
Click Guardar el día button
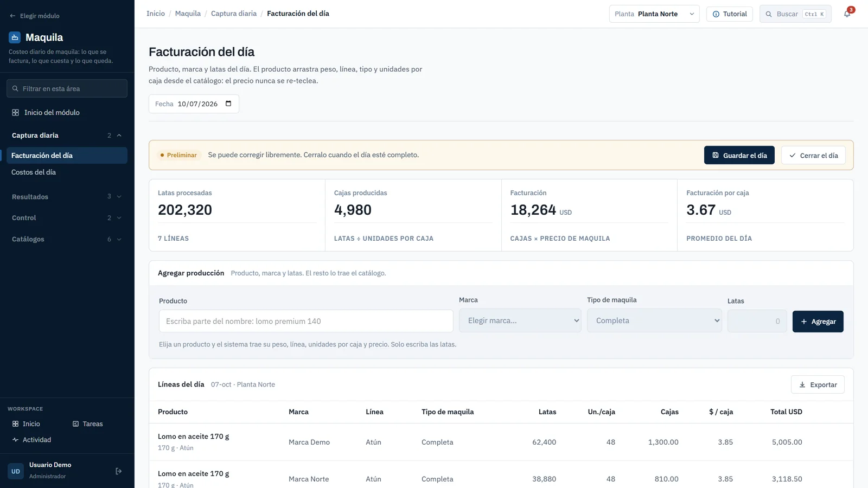coord(739,155)
